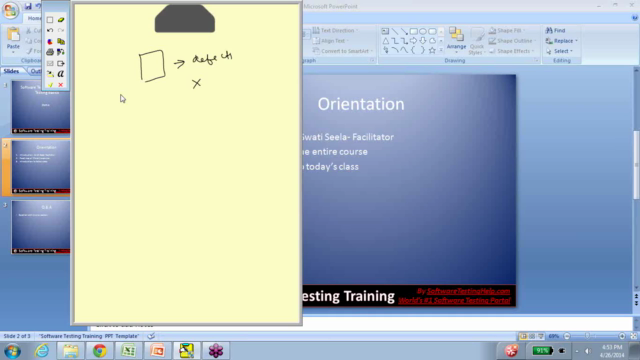640x360 pixels.
Task: Accept drawing with yellow checkmark
Action: (50, 85)
